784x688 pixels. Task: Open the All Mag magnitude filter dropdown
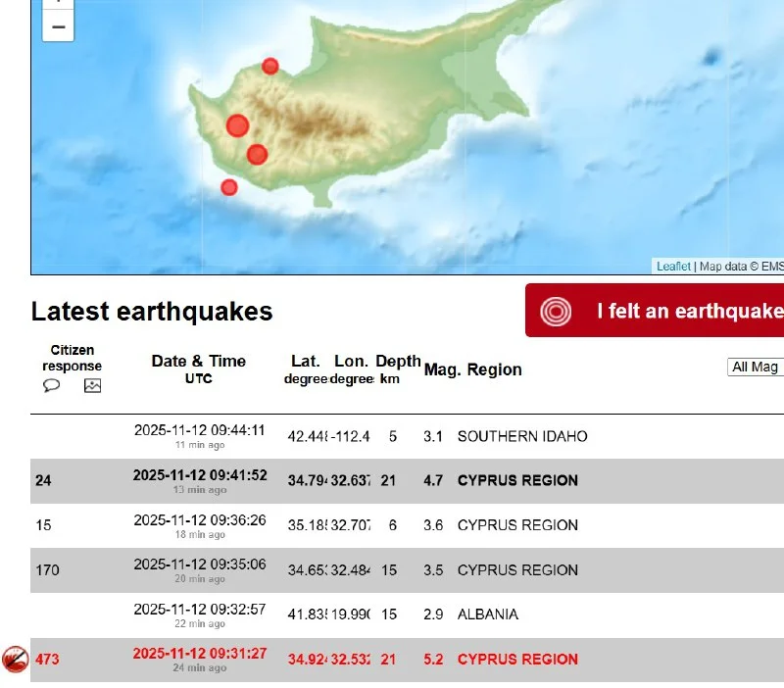(x=756, y=367)
